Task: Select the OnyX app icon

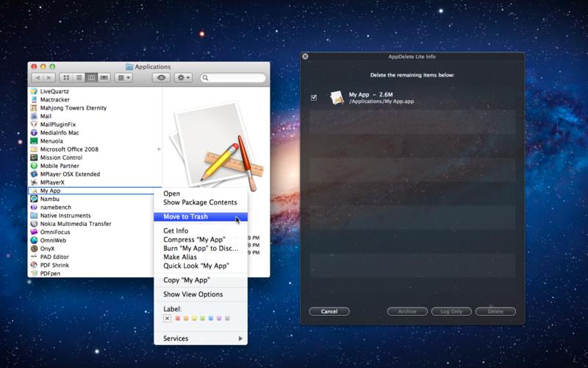Action: click(x=34, y=248)
